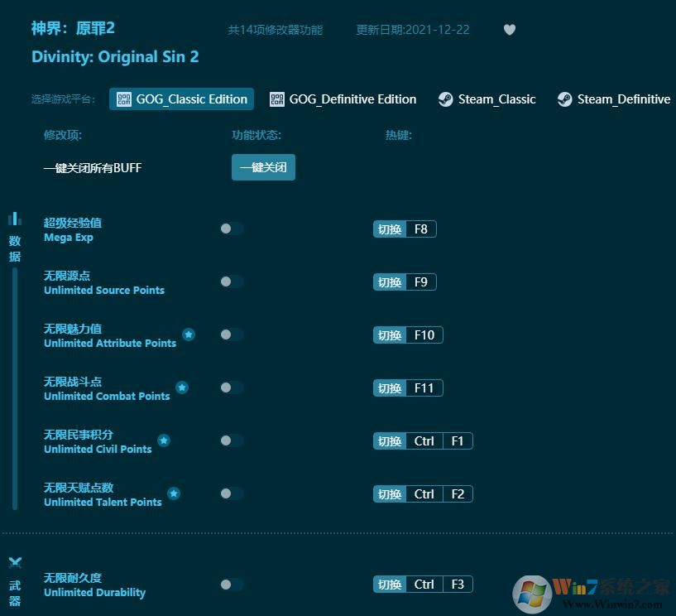The width and height of the screenshot is (676, 616).
Task: Click the F9 hotkey field
Action: (421, 282)
